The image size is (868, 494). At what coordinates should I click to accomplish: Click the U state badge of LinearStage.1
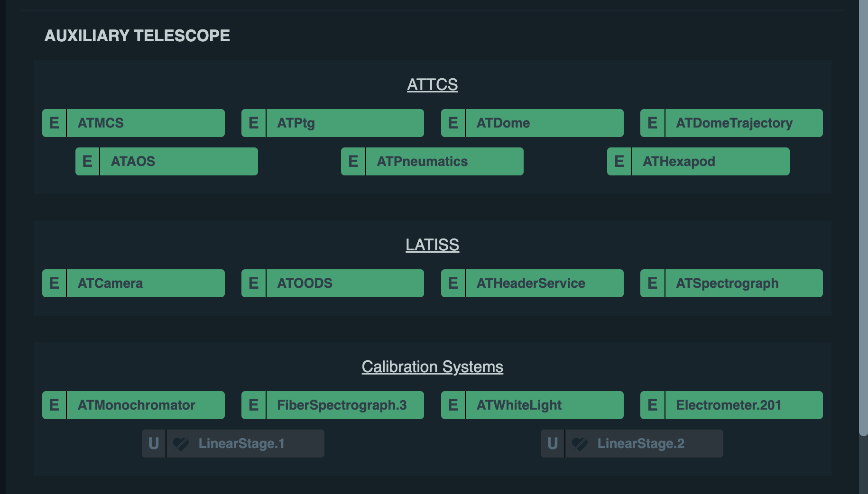[154, 444]
